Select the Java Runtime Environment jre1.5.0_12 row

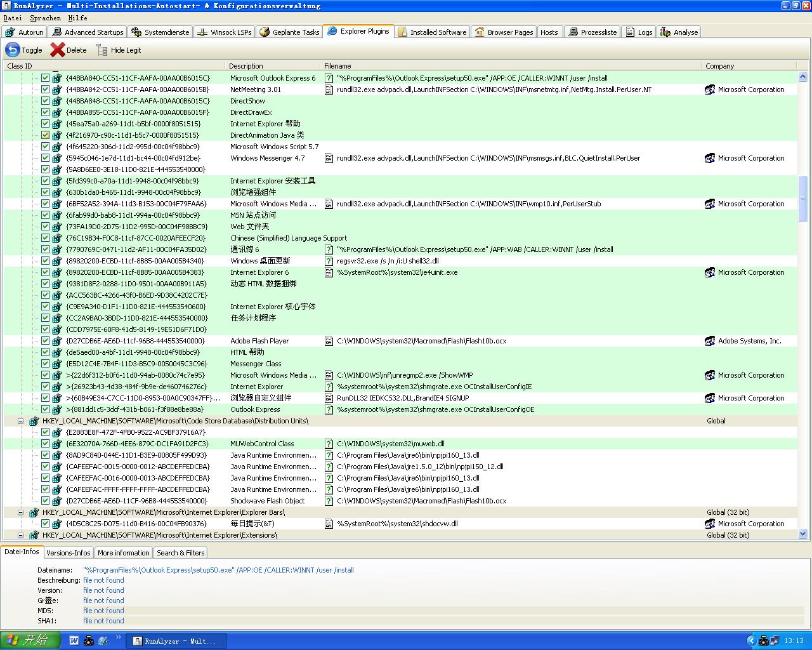point(400,467)
